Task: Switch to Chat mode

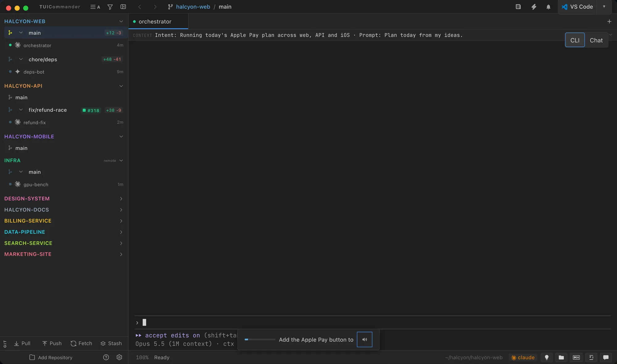Action: tap(596, 40)
